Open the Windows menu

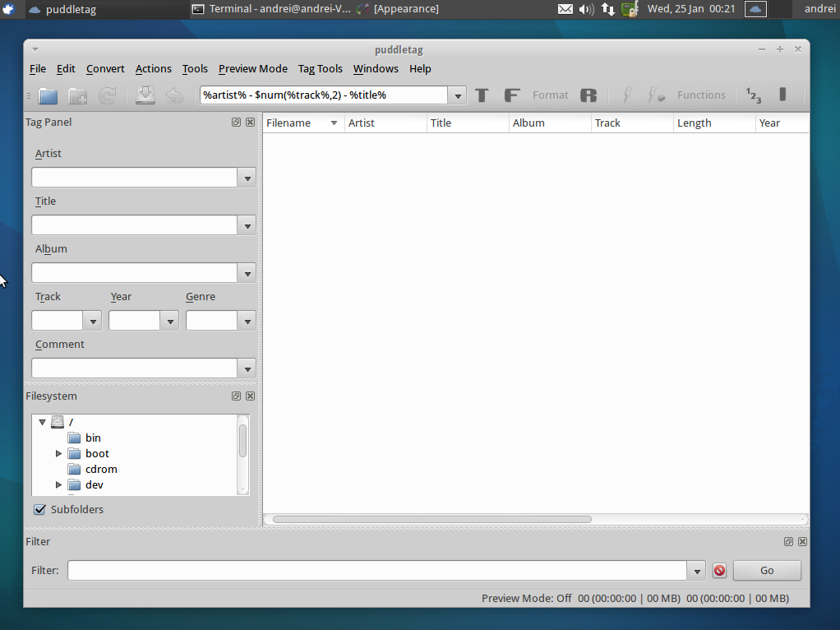376,68
